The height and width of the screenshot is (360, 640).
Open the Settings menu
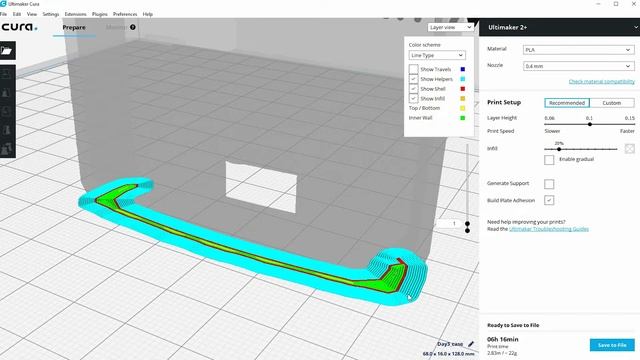pyautogui.click(x=51, y=14)
